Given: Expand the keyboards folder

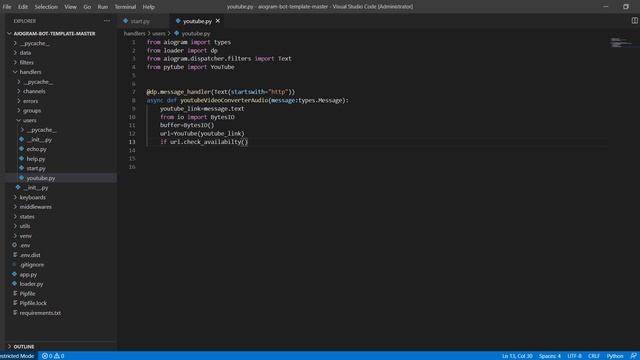Looking at the screenshot, I should click(33, 197).
